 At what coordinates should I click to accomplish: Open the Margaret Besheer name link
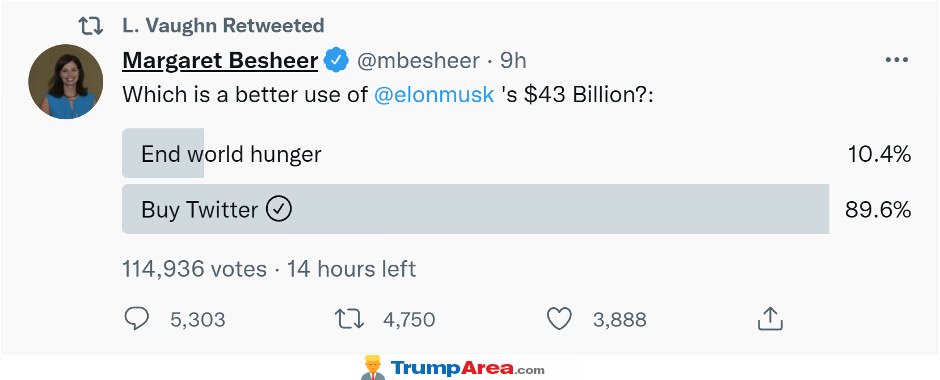pyautogui.click(x=220, y=61)
